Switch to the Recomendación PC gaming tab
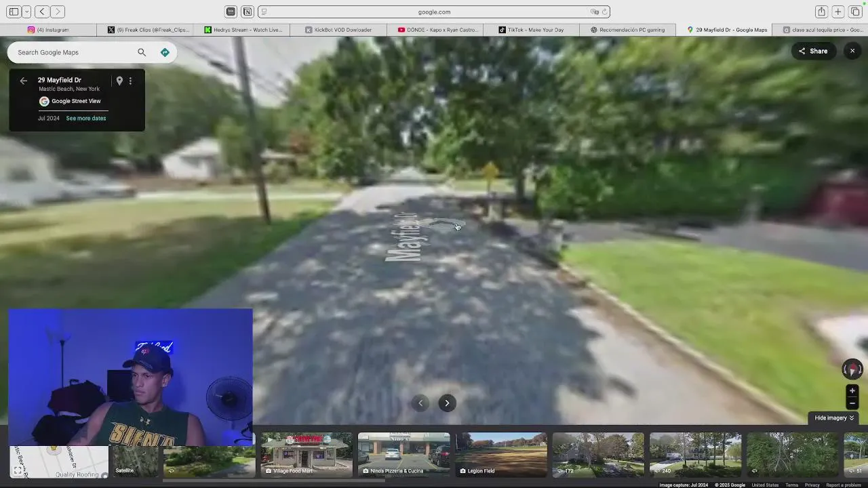This screenshot has height=488, width=868. [628, 30]
